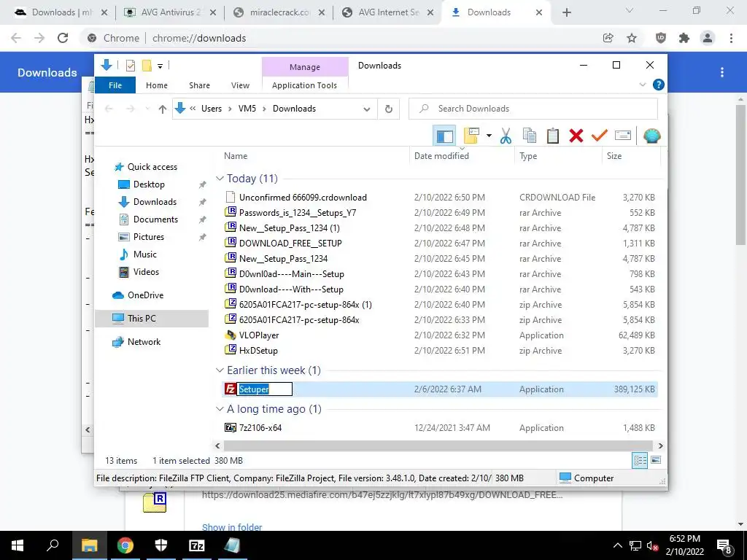Click the folder options toolbar icon
This screenshot has width=747, height=560.
click(x=471, y=136)
